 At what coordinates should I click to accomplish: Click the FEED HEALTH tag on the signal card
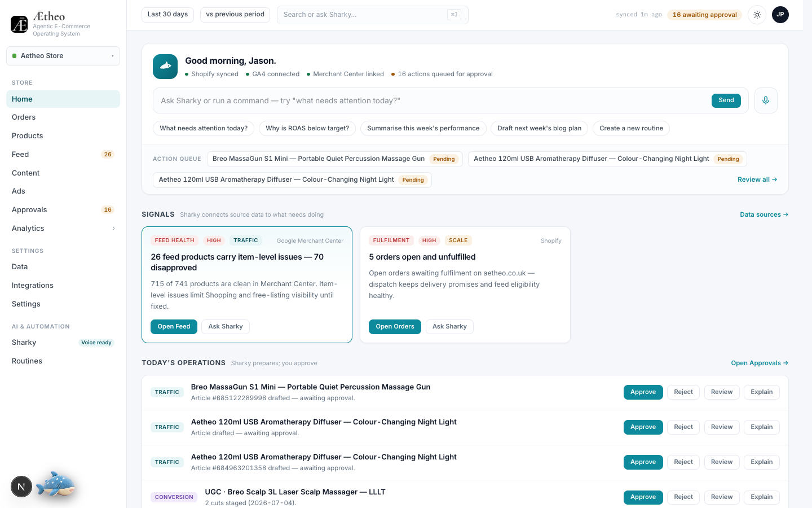[175, 240]
